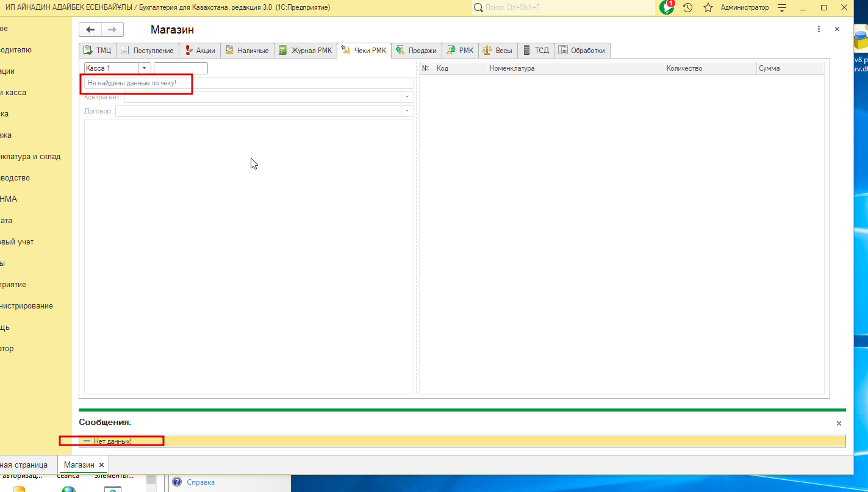Open the 'приятие' sidebar section
Viewport: 868px width, 492px height.
tap(13, 285)
